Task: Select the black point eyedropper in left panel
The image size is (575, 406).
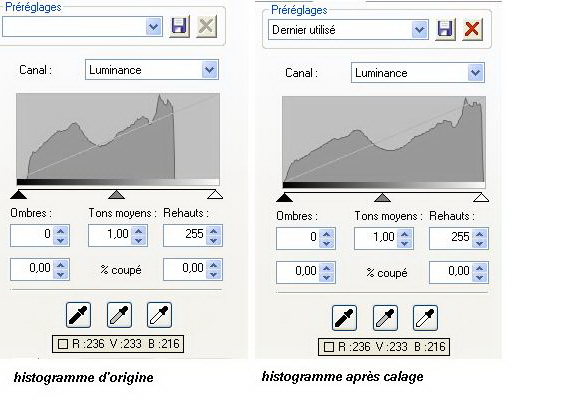Action: point(78,315)
